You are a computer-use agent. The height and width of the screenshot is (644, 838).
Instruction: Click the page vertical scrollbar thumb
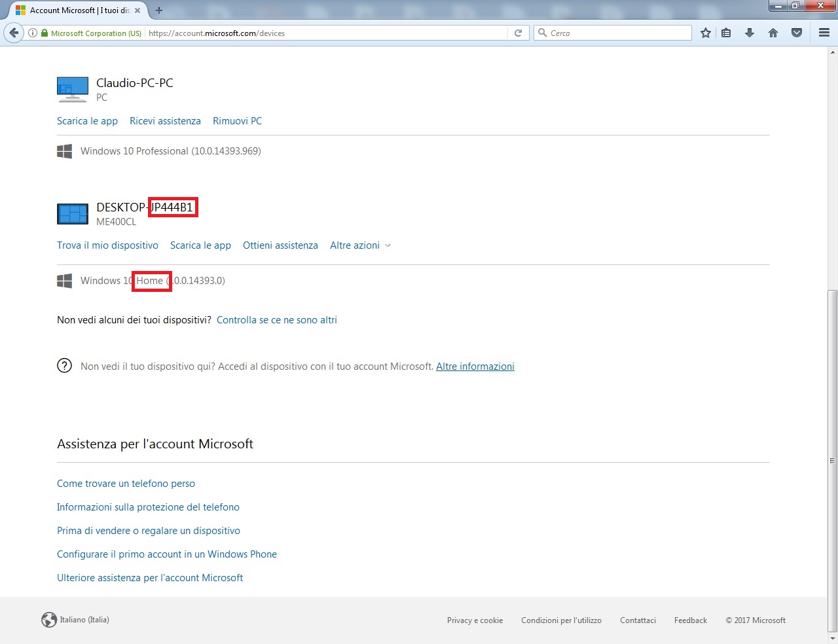(x=832, y=461)
